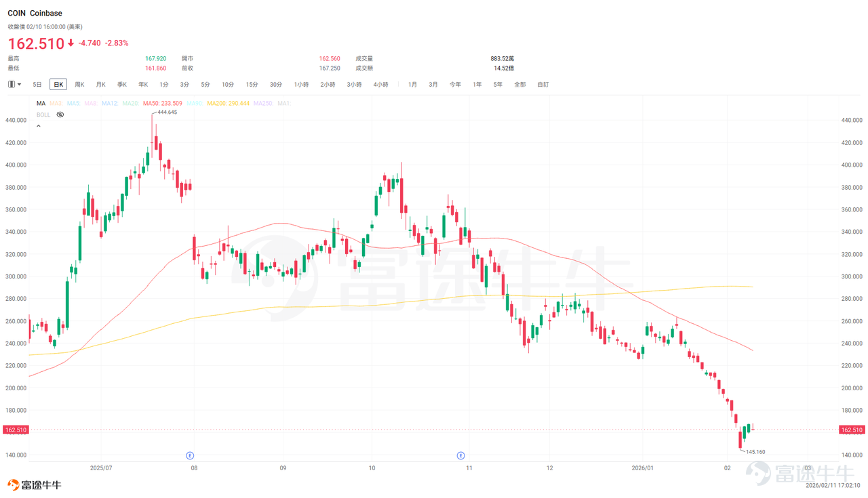The height and width of the screenshot is (498, 868).
Task: Click the COIN Coinbase ticker title
Action: (35, 14)
